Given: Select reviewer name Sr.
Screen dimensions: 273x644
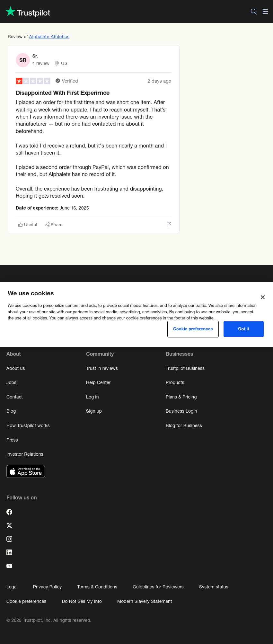Looking at the screenshot, I should point(35,56).
